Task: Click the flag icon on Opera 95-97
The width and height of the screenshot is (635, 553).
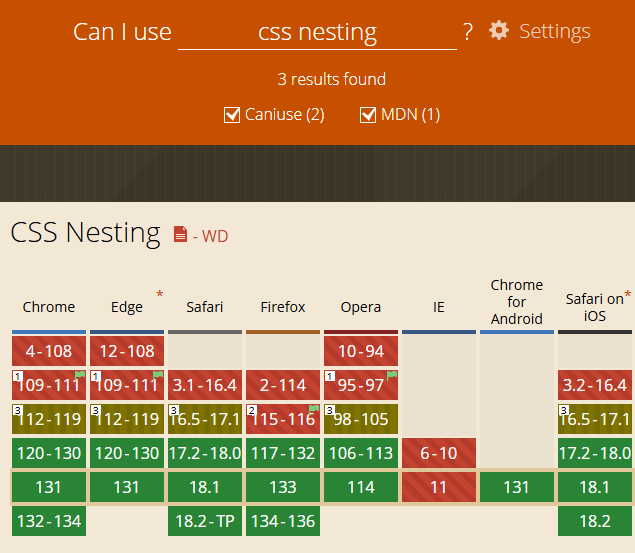Action: tap(392, 374)
